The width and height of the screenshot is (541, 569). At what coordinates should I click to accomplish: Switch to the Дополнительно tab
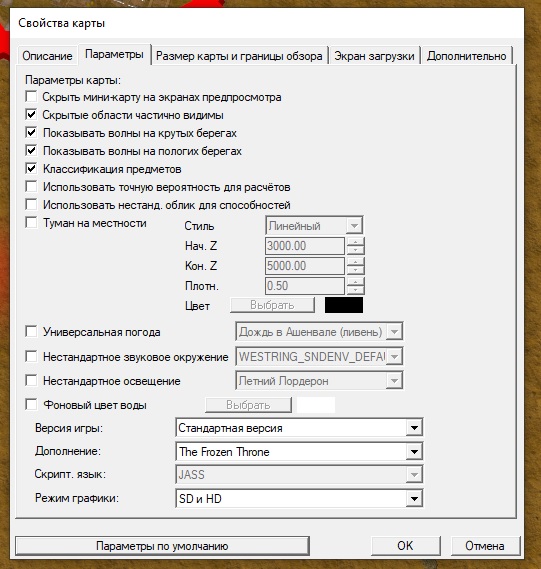click(x=466, y=56)
